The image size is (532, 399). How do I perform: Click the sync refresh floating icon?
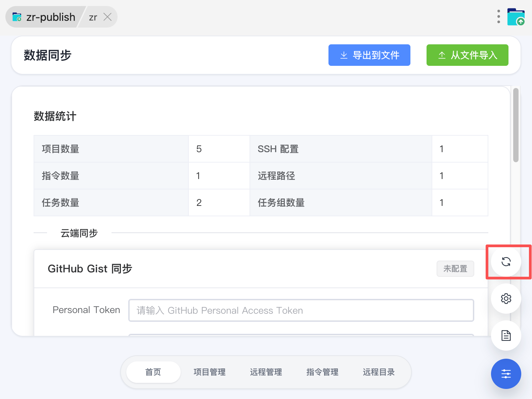click(x=506, y=262)
